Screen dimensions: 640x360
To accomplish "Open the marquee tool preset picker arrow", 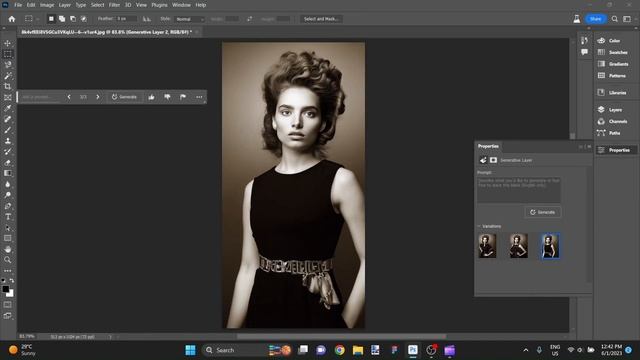I will (x=38, y=19).
